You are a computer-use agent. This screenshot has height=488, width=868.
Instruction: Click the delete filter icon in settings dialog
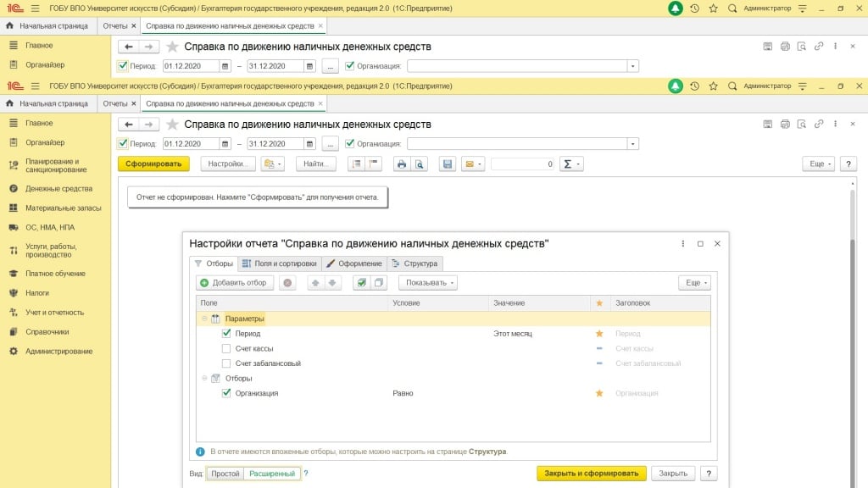[287, 283]
